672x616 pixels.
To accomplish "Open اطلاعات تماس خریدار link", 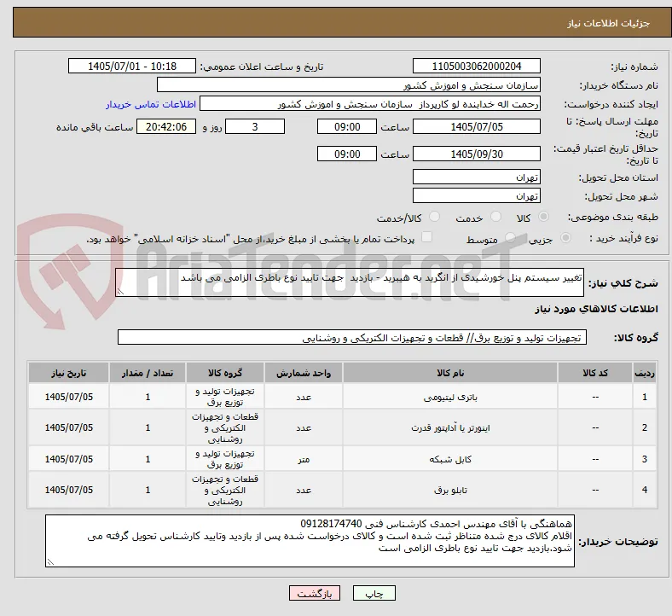I will coord(151,104).
